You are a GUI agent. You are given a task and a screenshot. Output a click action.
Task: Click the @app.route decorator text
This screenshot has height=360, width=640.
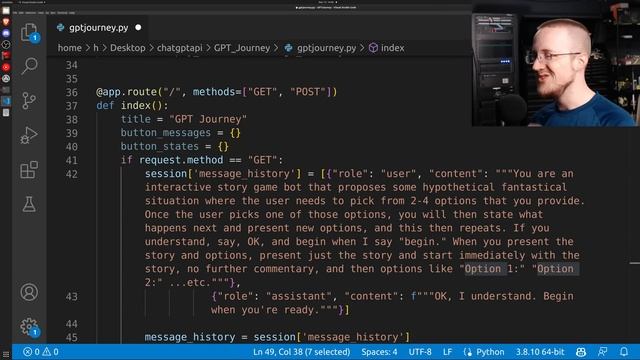click(x=126, y=92)
